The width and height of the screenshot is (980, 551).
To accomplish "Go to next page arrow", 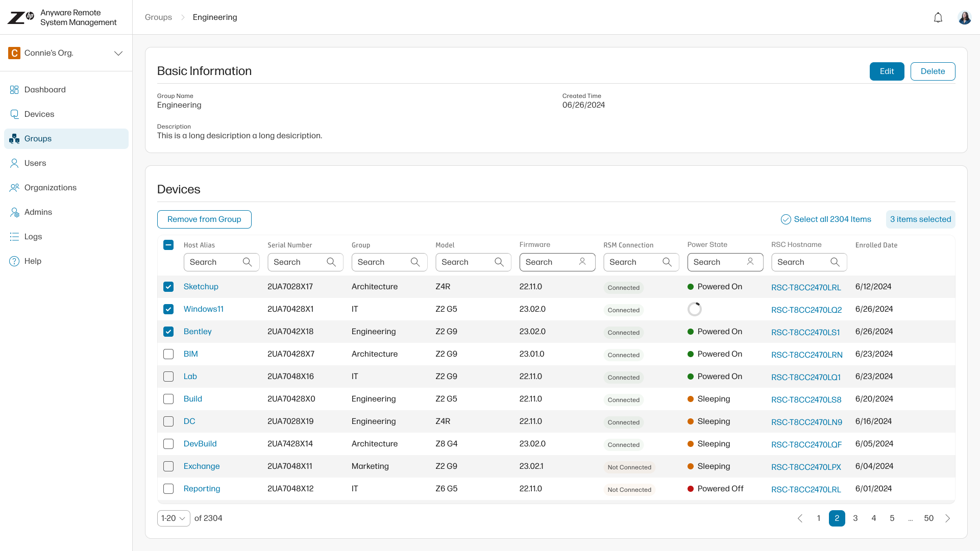I will coord(948,518).
